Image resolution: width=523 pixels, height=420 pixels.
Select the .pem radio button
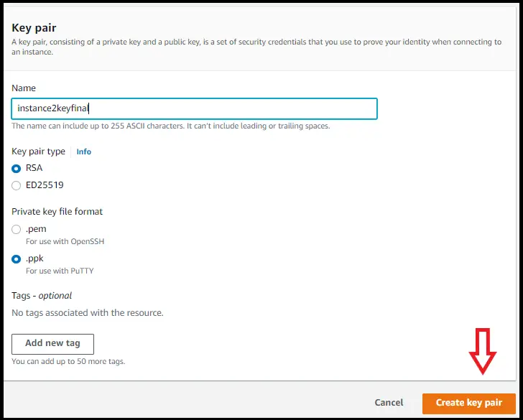click(x=16, y=229)
